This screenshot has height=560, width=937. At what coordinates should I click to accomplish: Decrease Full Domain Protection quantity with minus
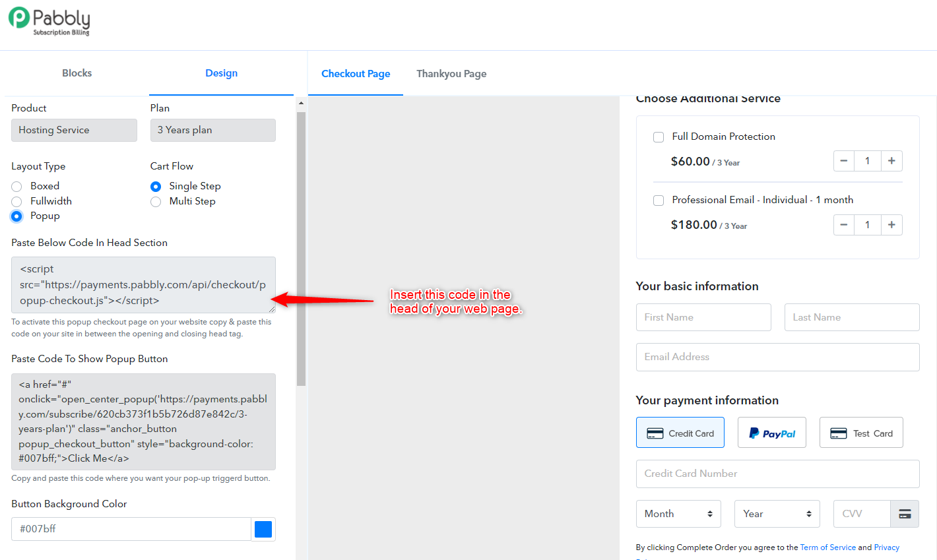(x=844, y=161)
